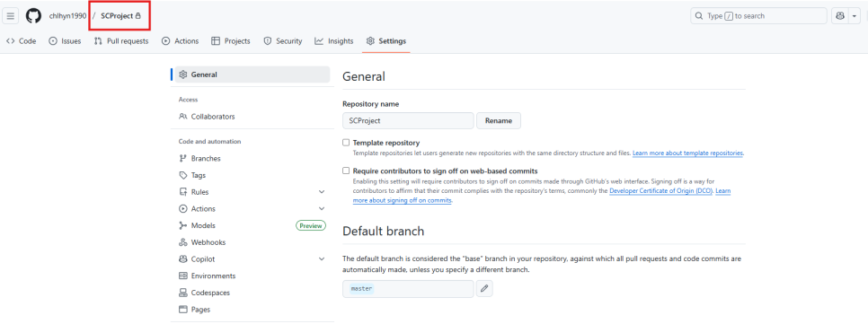Open Codespaces settings
This screenshot has width=868, height=324.
tap(252, 293)
